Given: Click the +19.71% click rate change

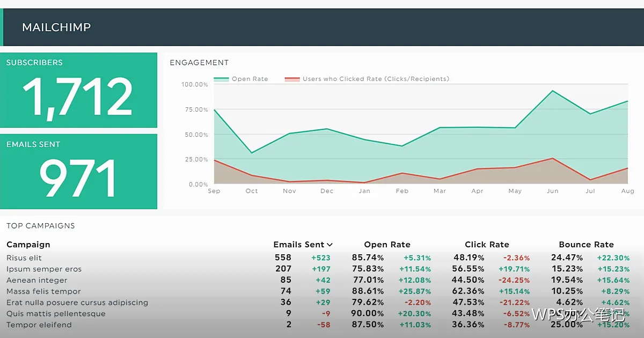Looking at the screenshot, I should 514,269.
